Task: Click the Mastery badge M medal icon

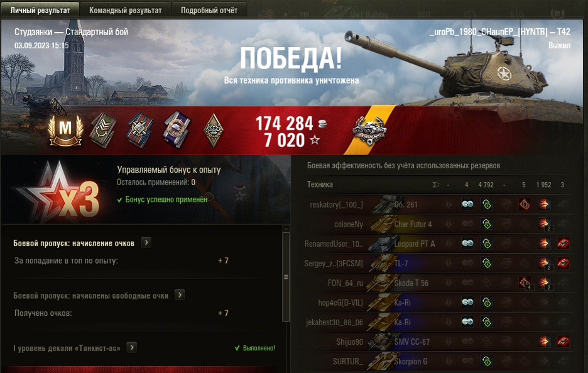Action: [x=65, y=131]
